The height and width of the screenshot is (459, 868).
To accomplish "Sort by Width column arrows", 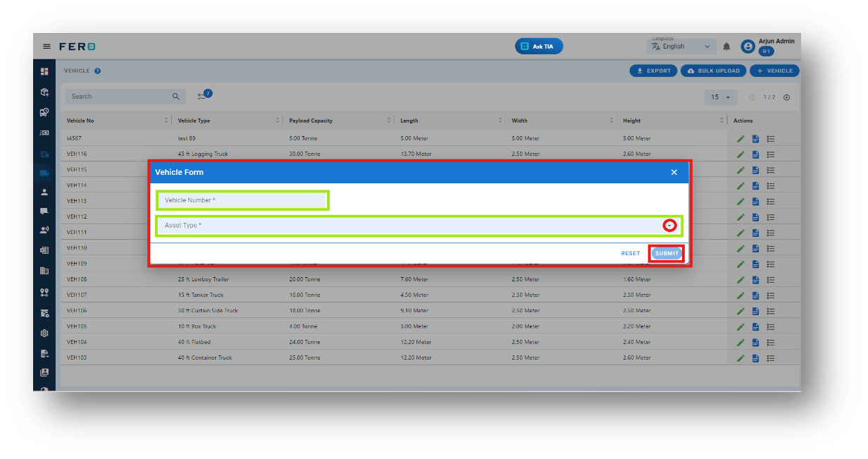I will point(612,121).
